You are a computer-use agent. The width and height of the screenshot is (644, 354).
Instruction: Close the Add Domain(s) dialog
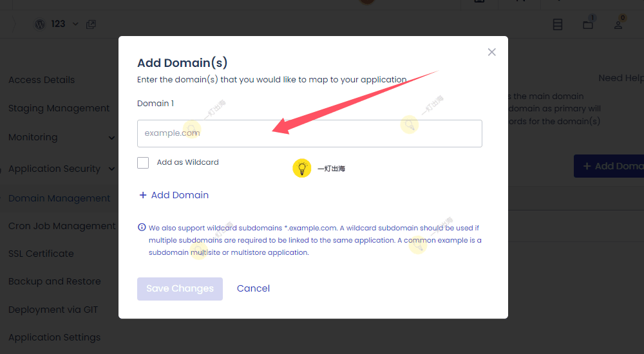point(491,52)
